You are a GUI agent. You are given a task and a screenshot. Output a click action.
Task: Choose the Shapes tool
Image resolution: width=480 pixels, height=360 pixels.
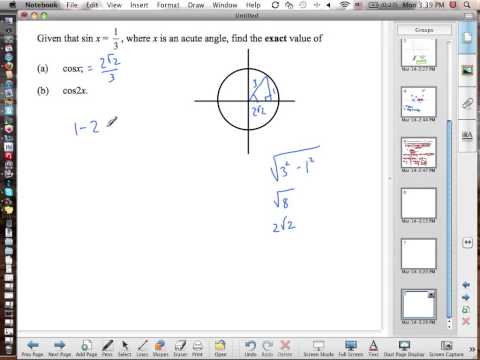pos(160,348)
